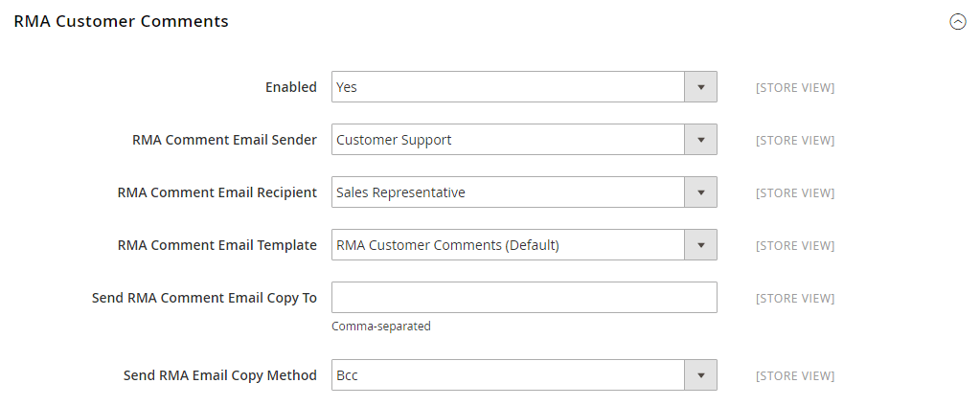
Task: Click STORE VIEW scope label beside Email Recipient
Action: pyautogui.click(x=795, y=193)
